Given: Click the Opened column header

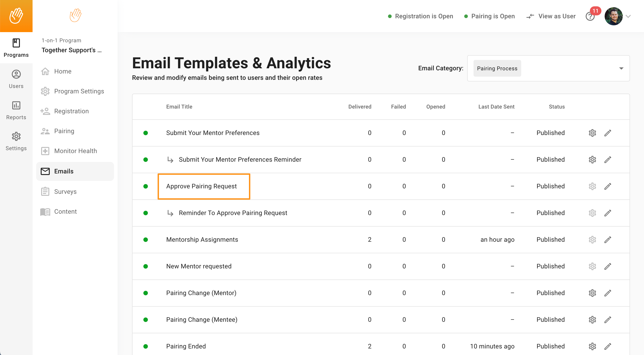Looking at the screenshot, I should [436, 107].
